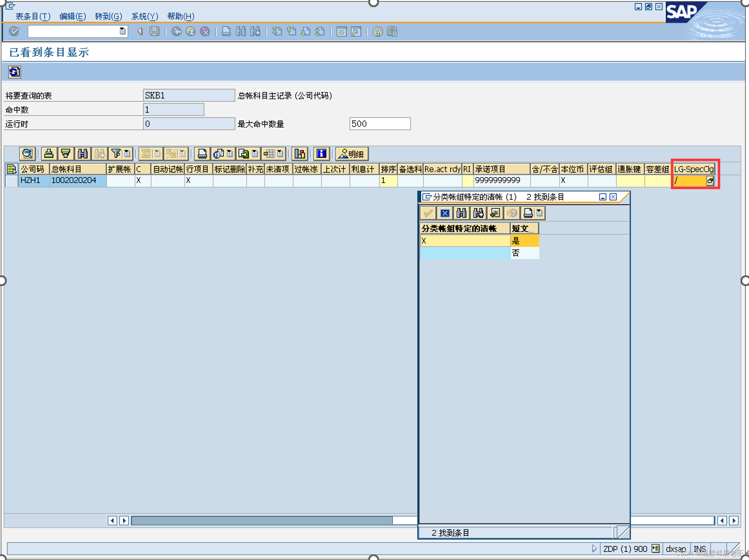The image size is (749, 560).
Task: Click the blue cancel X in popup toolbar
Action: coord(445,213)
